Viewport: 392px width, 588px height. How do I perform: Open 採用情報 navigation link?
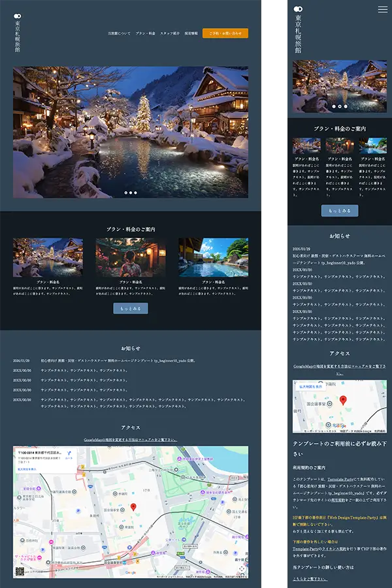[191, 33]
